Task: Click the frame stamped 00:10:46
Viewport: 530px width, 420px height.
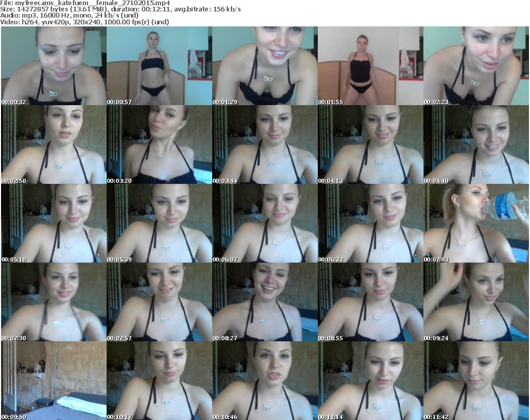Action: (265, 381)
